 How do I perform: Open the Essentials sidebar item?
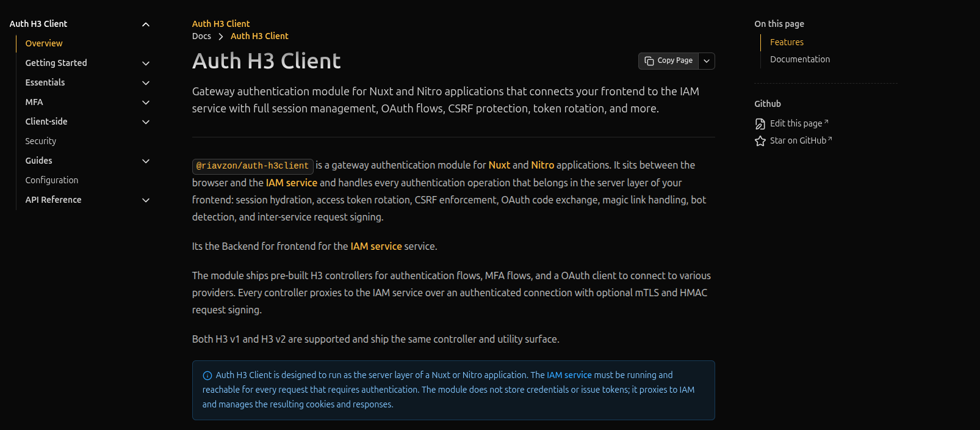pos(45,82)
